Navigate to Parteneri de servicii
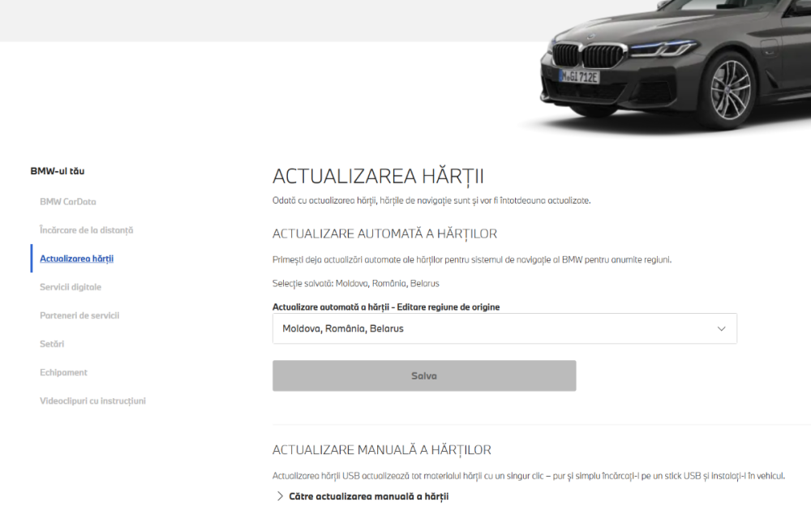 [x=79, y=315]
